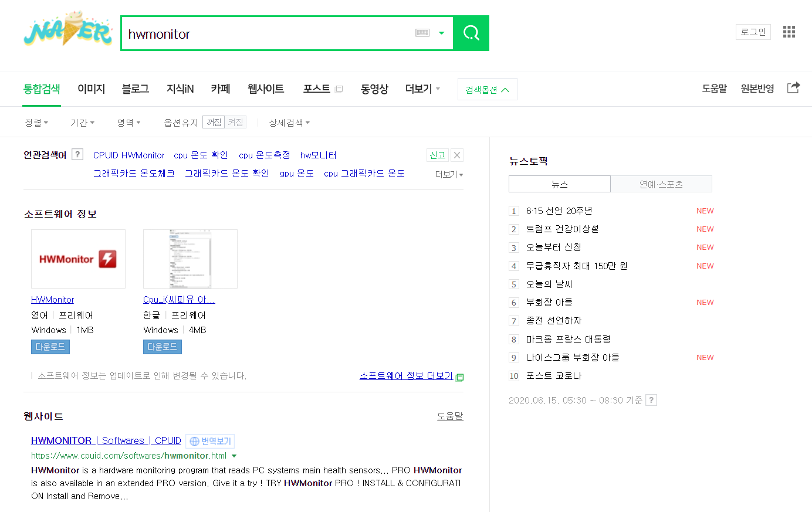Open HWMONITOR | Softwares | CPUID result
This screenshot has height=512, width=812.
coord(106,440)
